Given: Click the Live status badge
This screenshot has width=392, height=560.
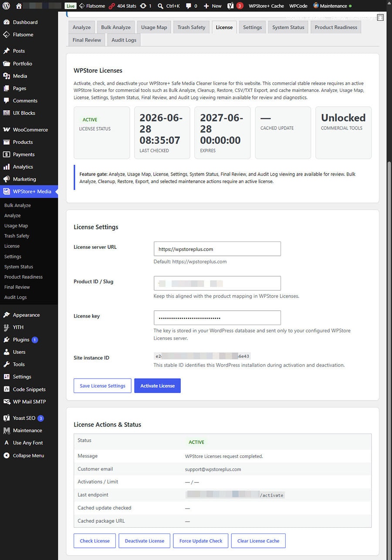Looking at the screenshot, I should [70, 6].
